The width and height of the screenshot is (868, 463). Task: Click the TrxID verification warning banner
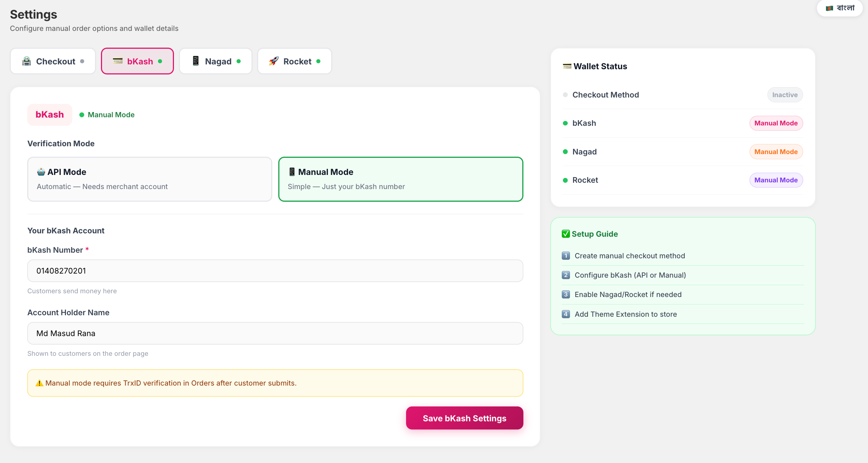point(275,383)
